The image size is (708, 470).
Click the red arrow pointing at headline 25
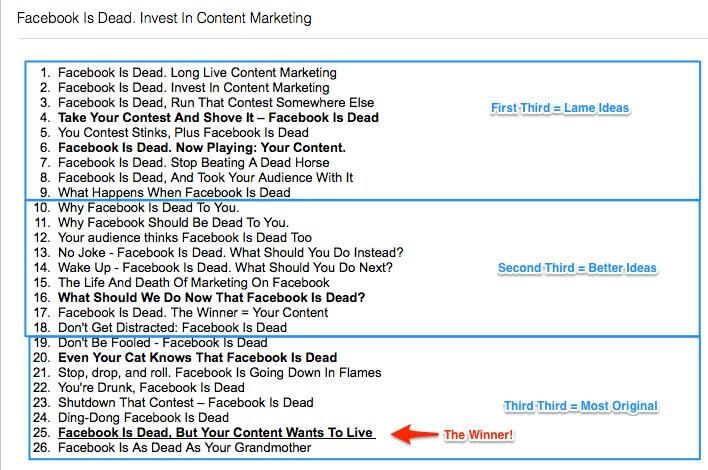(x=413, y=434)
